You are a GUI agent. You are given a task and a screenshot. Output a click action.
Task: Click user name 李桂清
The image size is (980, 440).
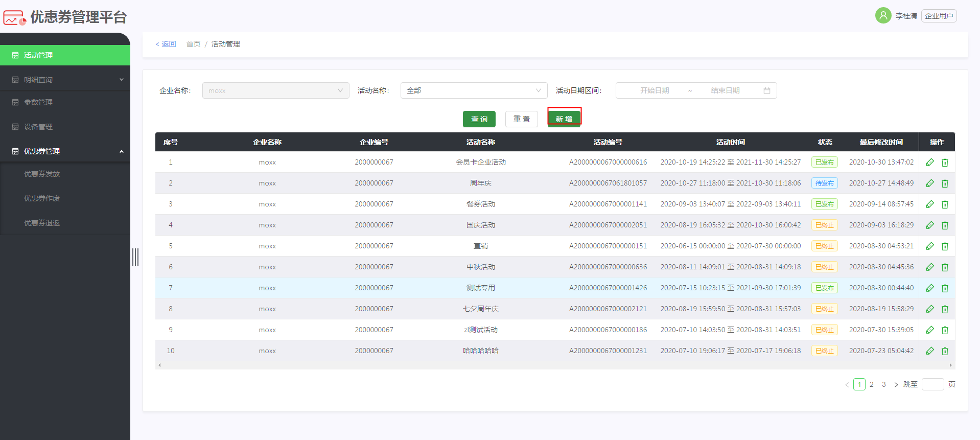(906, 16)
